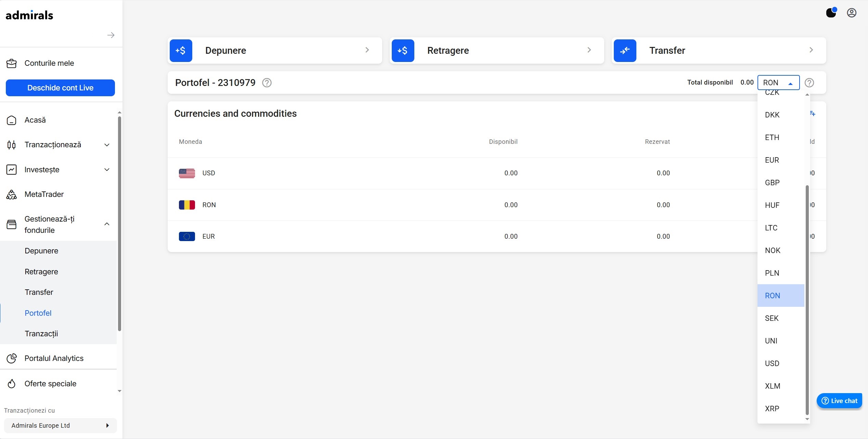Click the Investește chart icon
Viewport: 868px width, 439px height.
click(x=12, y=170)
